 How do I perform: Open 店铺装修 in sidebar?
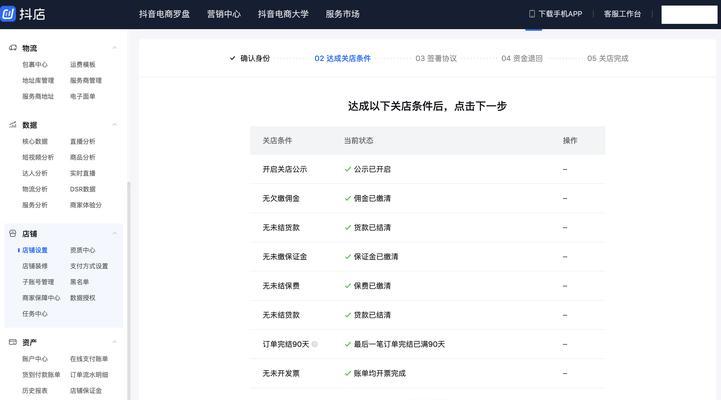coord(35,266)
